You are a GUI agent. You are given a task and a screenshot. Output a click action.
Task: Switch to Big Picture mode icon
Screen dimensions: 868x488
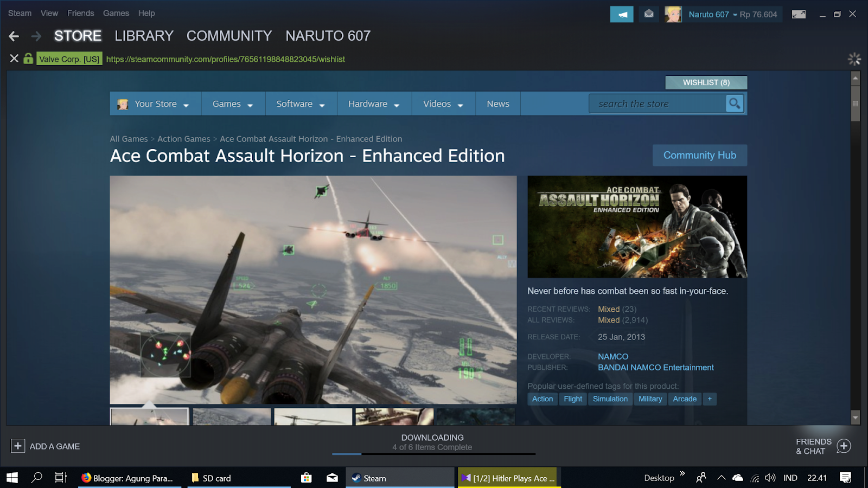pos(799,14)
